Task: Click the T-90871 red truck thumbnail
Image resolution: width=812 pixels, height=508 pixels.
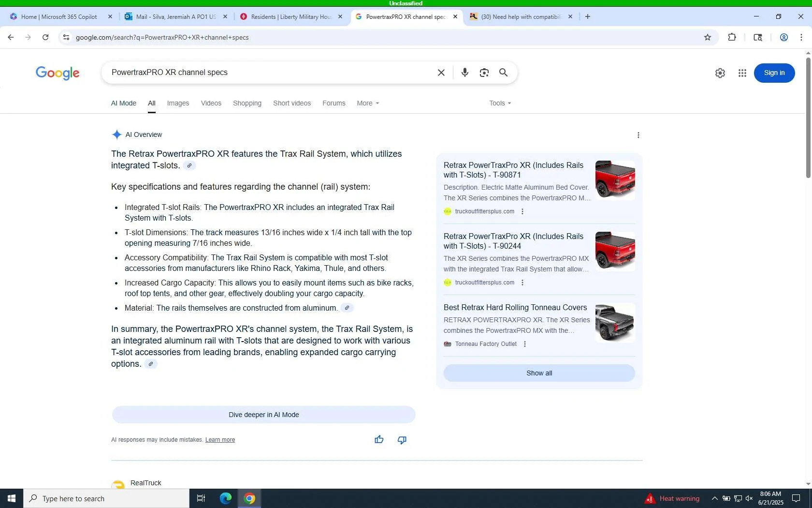Action: [x=615, y=180]
